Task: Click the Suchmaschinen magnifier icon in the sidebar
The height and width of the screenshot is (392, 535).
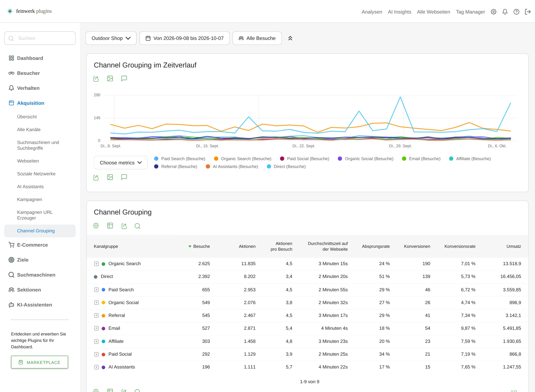Action: click(11, 275)
